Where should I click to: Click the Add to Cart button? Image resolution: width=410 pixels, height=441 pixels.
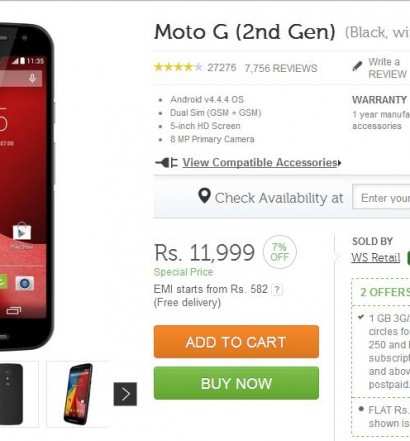(x=236, y=342)
